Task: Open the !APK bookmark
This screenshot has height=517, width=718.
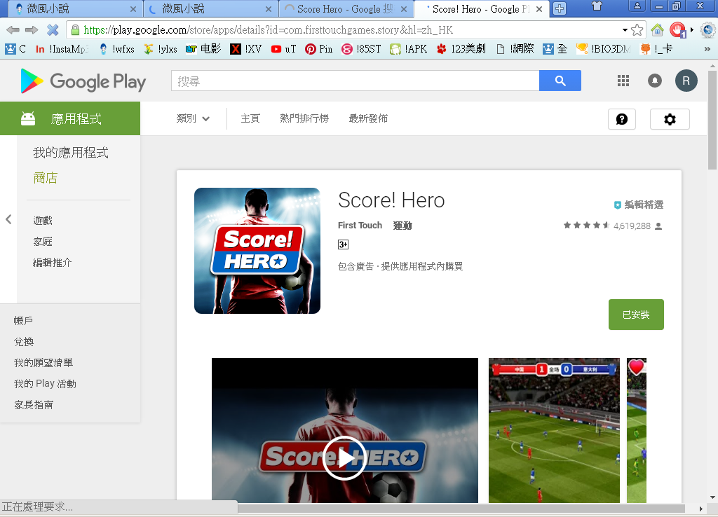Action: pos(408,49)
